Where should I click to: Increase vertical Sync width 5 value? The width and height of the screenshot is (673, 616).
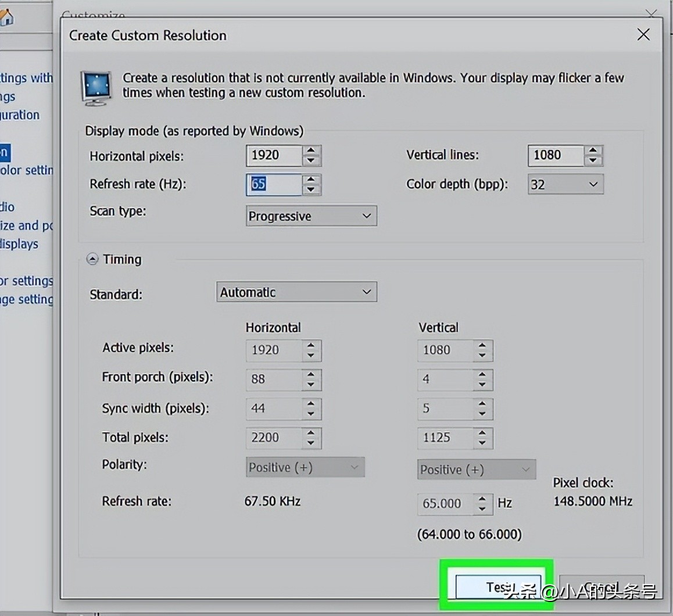click(x=482, y=403)
